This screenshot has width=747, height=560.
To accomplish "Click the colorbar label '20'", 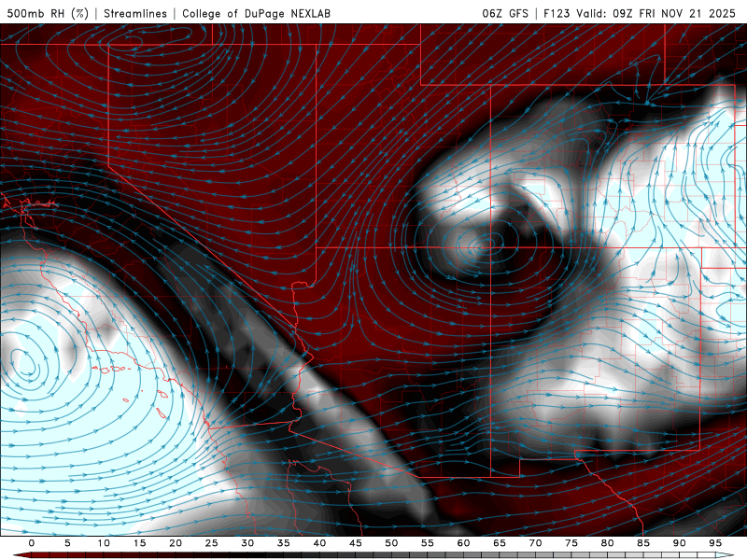I will pos(176,543).
